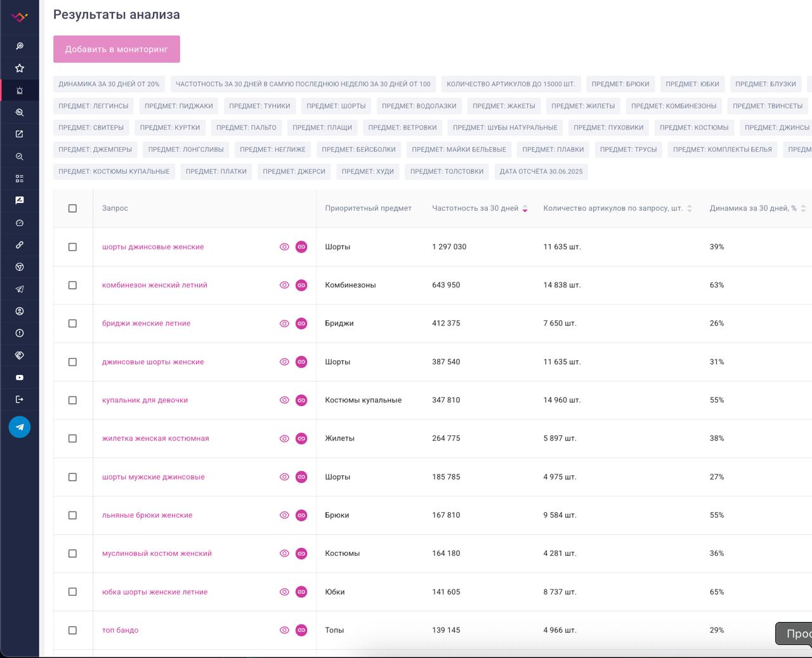812x658 pixels.
Task: Toggle eye icon for 'комбинезон женский летний'
Action: click(x=284, y=286)
